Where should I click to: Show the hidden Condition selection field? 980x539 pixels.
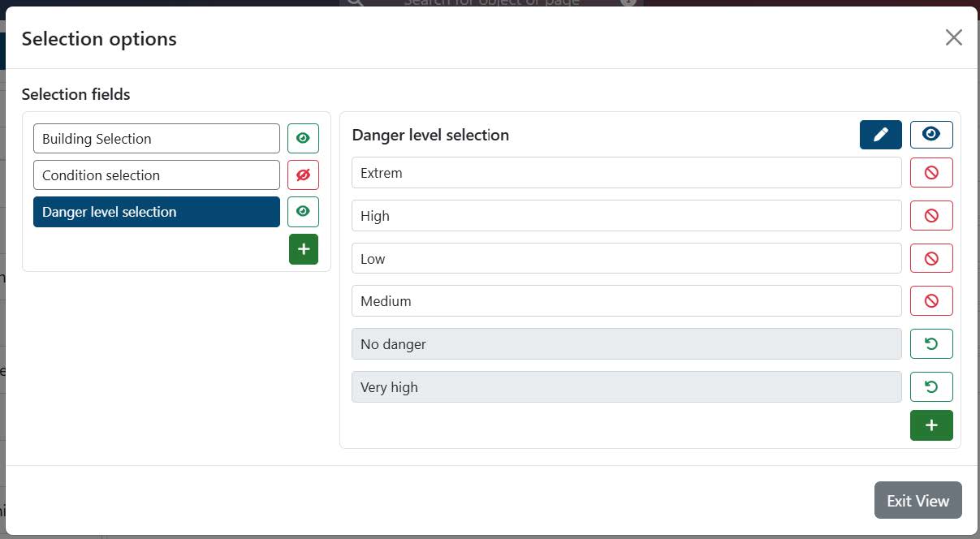(303, 175)
